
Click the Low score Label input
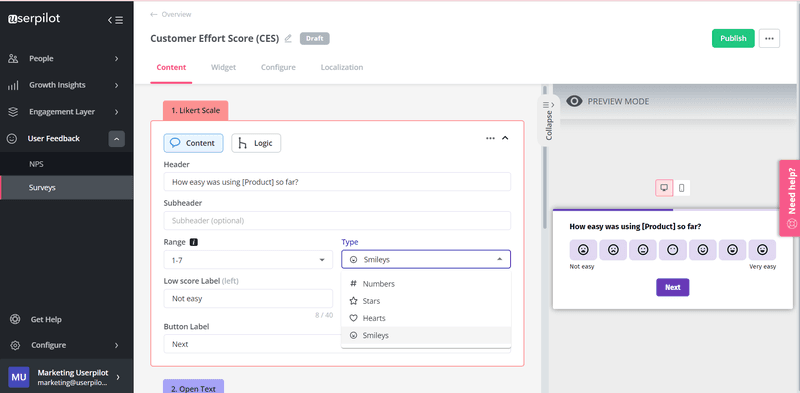pos(248,299)
